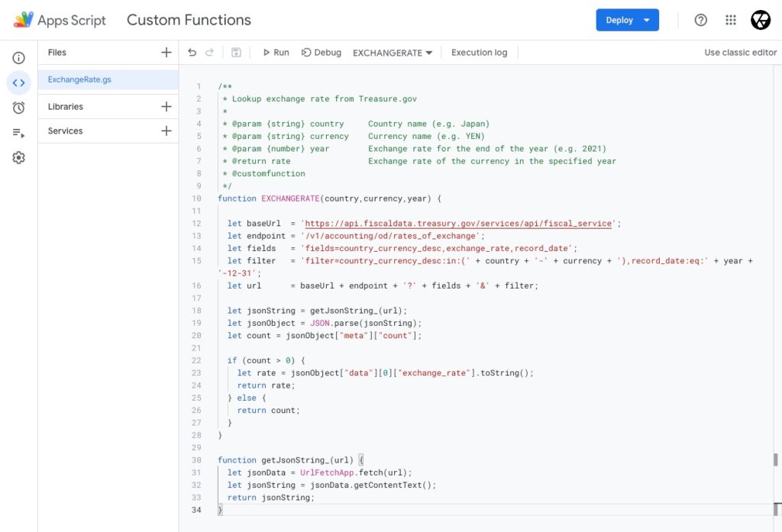Open Project Settings gear icon
Screen dimensions: 782x532
(18, 157)
